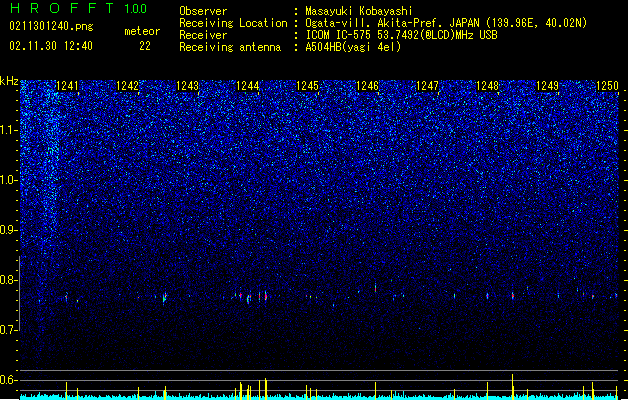This screenshot has height=400, width=629.
Task: Click the Observer label
Action: click(x=203, y=11)
